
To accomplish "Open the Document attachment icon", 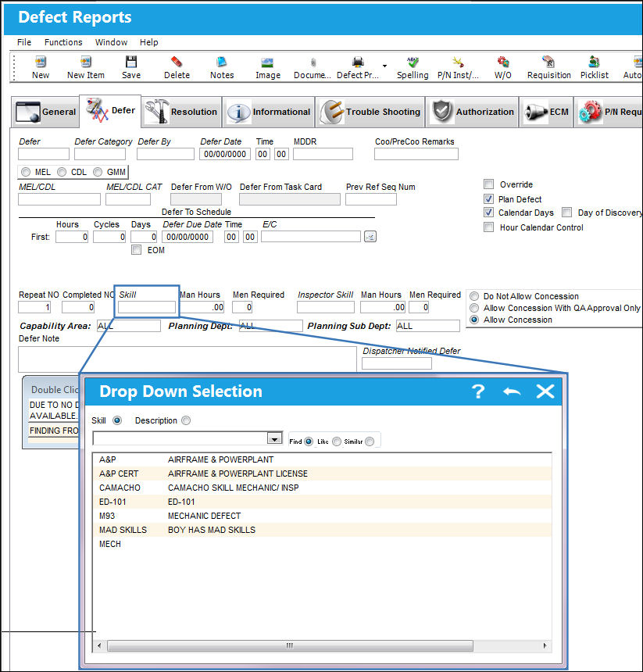I will point(313,63).
